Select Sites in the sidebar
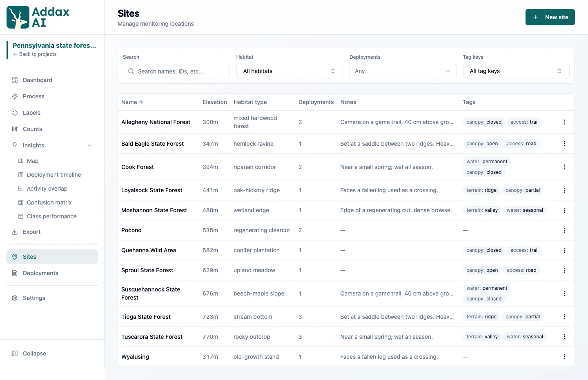Viewport: 588px width, 380px height. [52, 257]
